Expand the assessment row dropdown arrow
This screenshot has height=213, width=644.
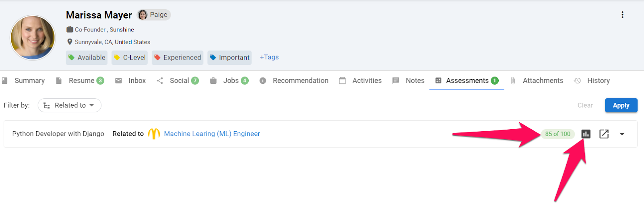(622, 134)
